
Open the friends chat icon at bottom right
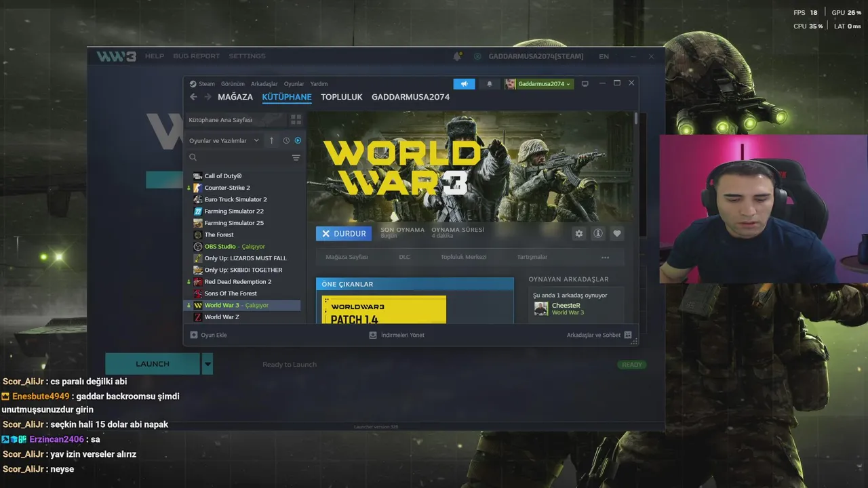pyautogui.click(x=628, y=335)
